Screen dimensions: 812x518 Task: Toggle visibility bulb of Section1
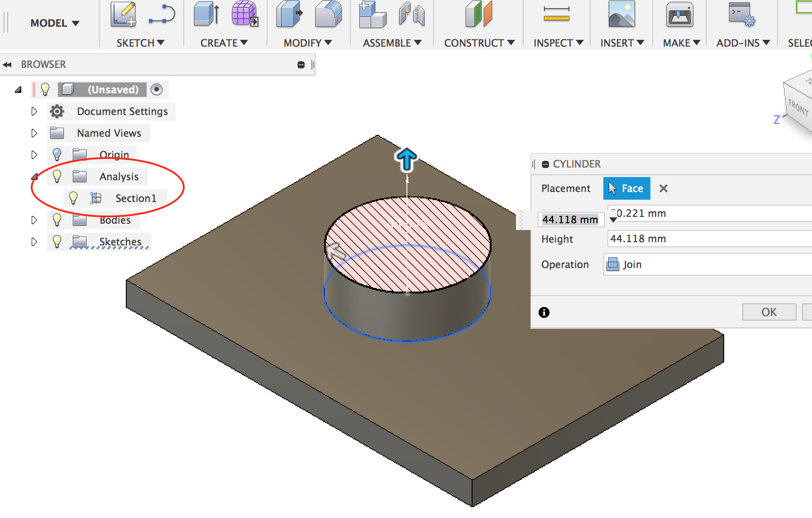pos(73,198)
